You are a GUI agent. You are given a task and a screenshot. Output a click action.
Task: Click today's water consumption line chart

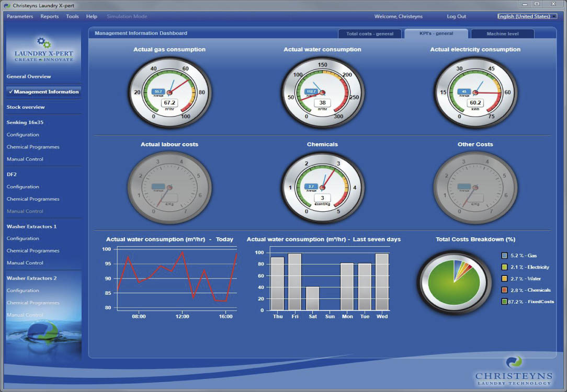tap(177, 279)
